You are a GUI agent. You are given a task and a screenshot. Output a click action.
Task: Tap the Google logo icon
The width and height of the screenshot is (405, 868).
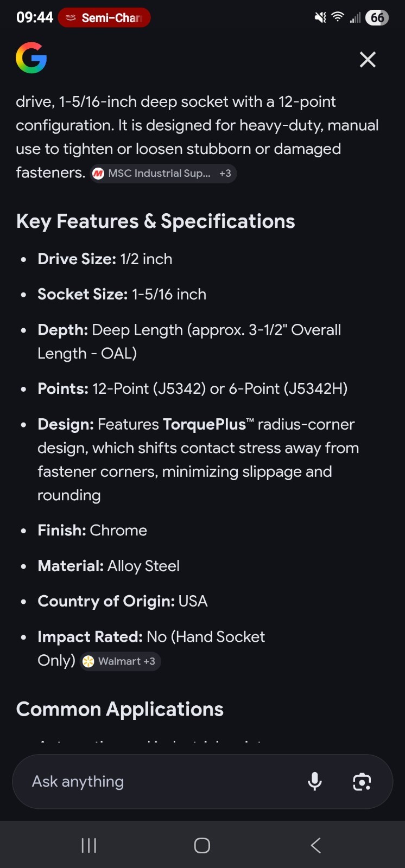[x=31, y=58]
